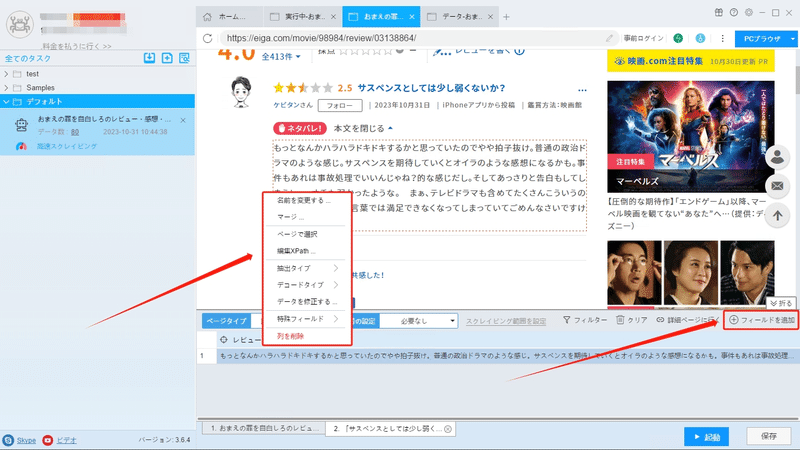Expand the test folder
The width and height of the screenshot is (800, 450).
pyautogui.click(x=6, y=74)
